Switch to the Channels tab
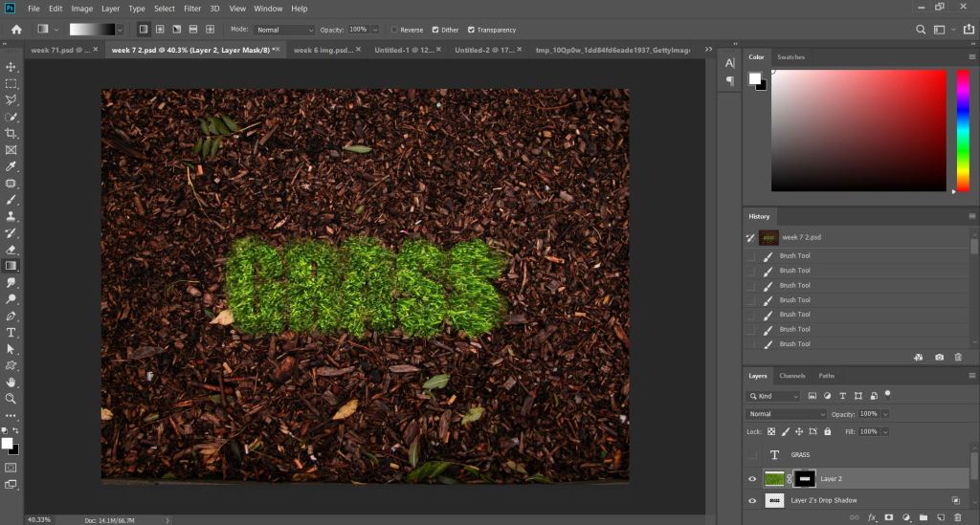This screenshot has height=525, width=980. (x=791, y=376)
